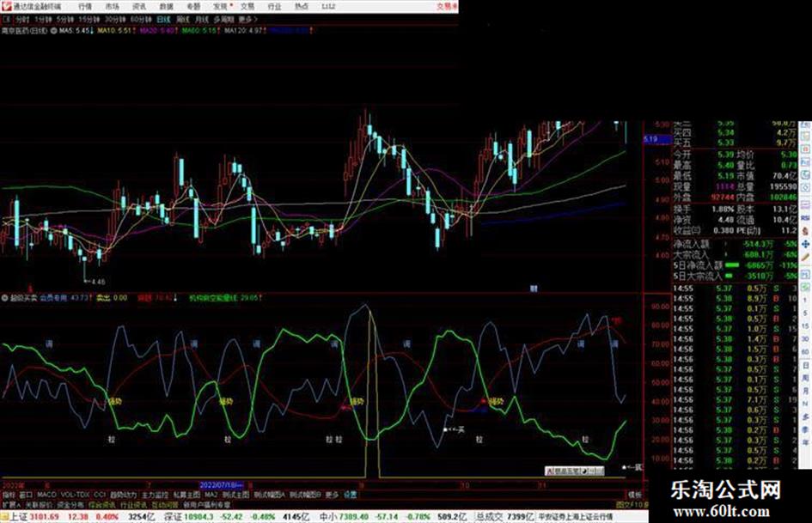Click the dollar-sign icon in right sidebar
Screen dimensions: 812x523
tap(805, 231)
